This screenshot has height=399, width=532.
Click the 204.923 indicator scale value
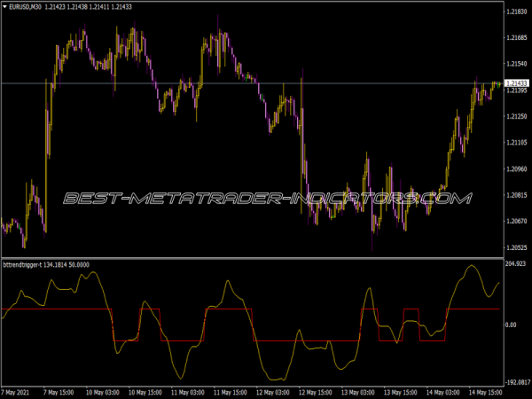(x=516, y=264)
